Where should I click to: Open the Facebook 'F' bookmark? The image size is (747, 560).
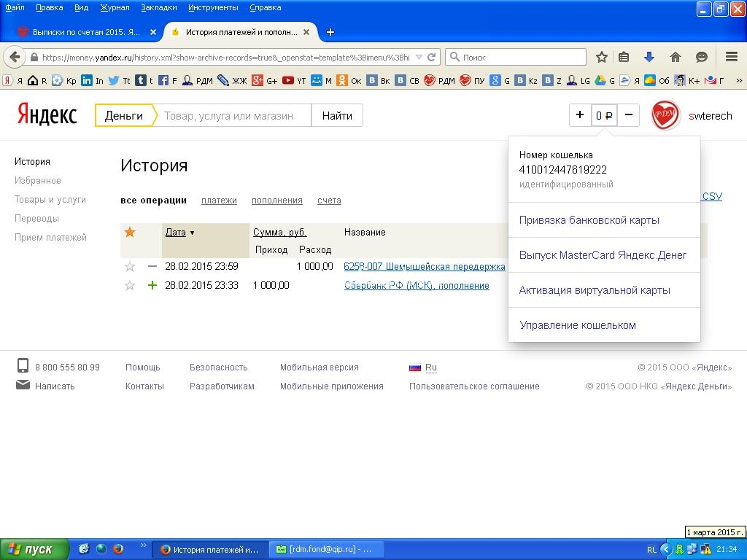pos(167,80)
